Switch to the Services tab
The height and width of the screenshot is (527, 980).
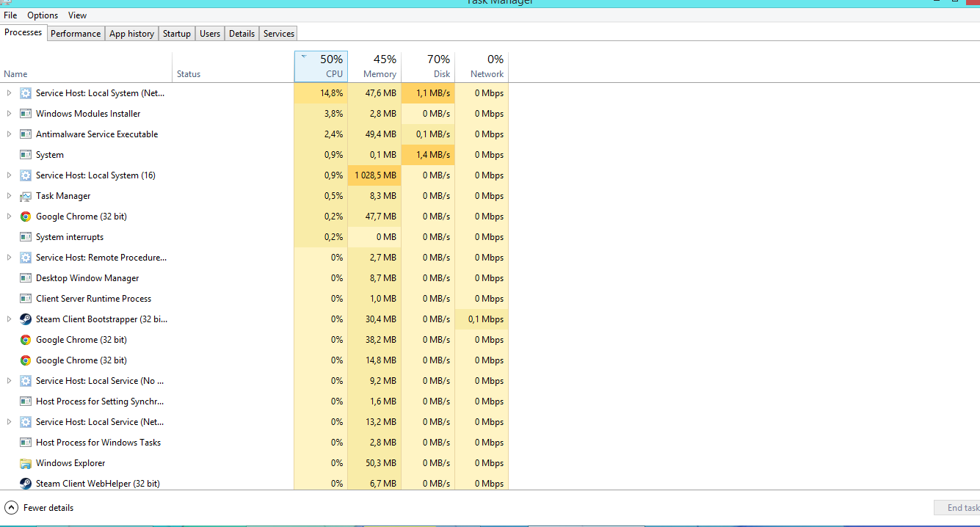click(279, 34)
